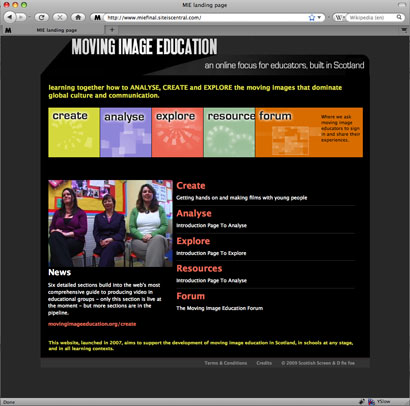
Task: Click the yellow minimize window button
Action: [15, 5]
